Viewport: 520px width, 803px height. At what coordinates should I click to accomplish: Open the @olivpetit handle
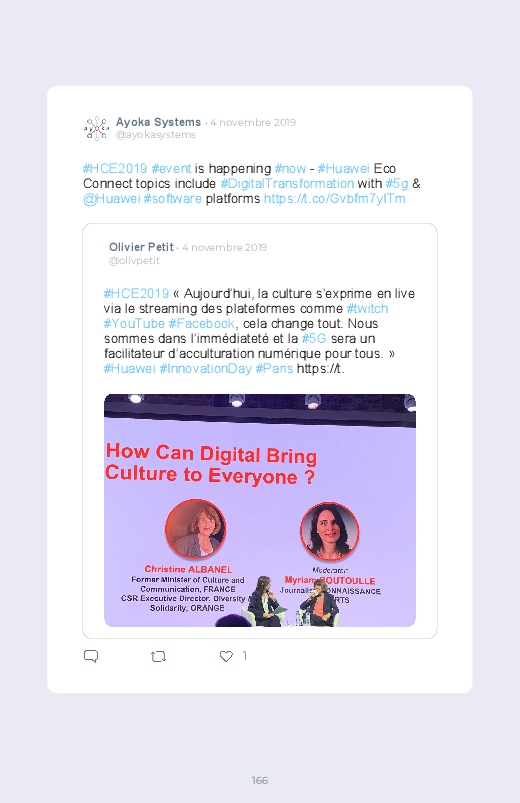point(134,261)
